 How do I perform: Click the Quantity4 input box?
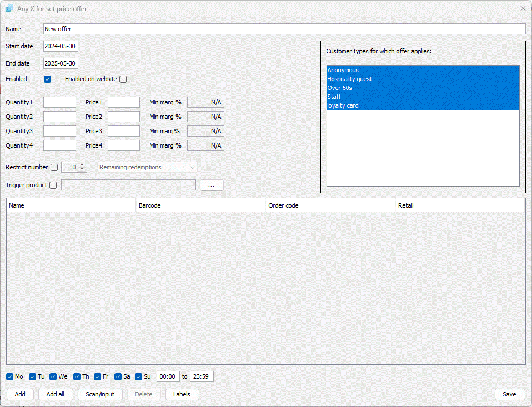(x=60, y=145)
